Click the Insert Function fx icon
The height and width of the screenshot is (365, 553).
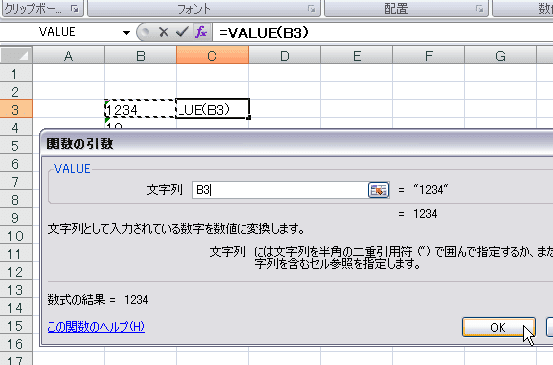[x=201, y=32]
